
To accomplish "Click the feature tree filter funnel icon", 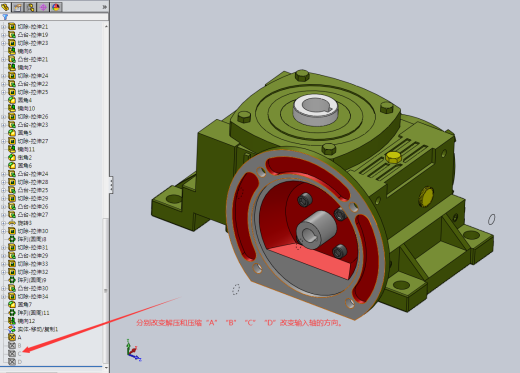I will 5,17.
